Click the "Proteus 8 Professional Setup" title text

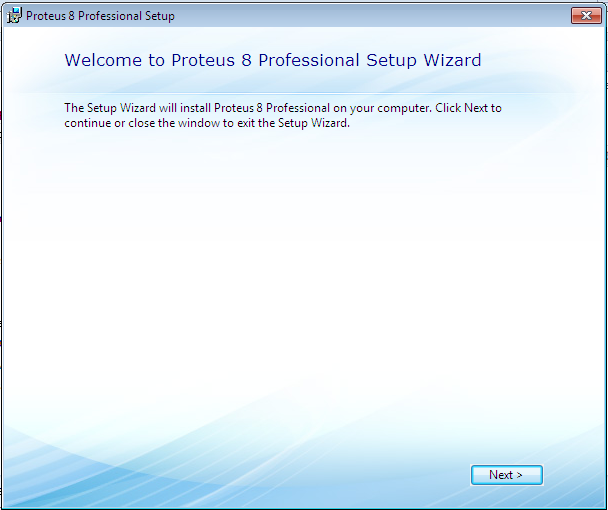pyautogui.click(x=100, y=16)
